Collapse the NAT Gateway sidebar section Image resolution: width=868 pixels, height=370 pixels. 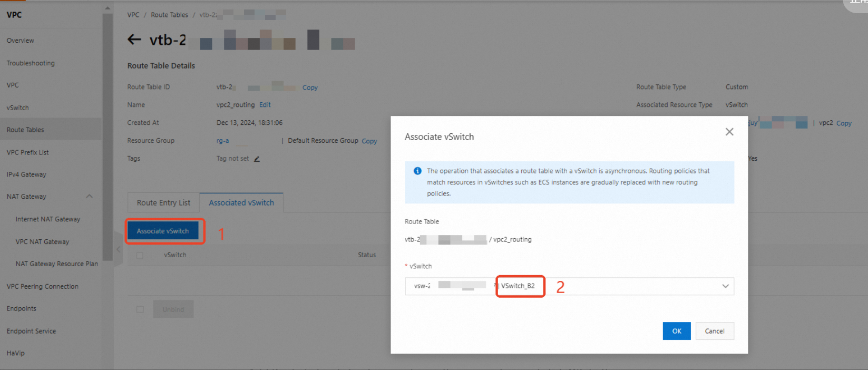tap(89, 197)
